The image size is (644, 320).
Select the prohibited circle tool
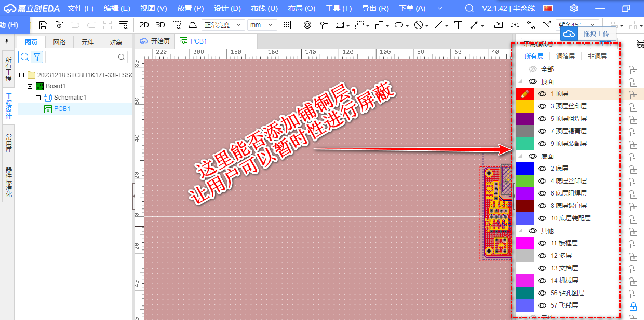click(x=419, y=25)
